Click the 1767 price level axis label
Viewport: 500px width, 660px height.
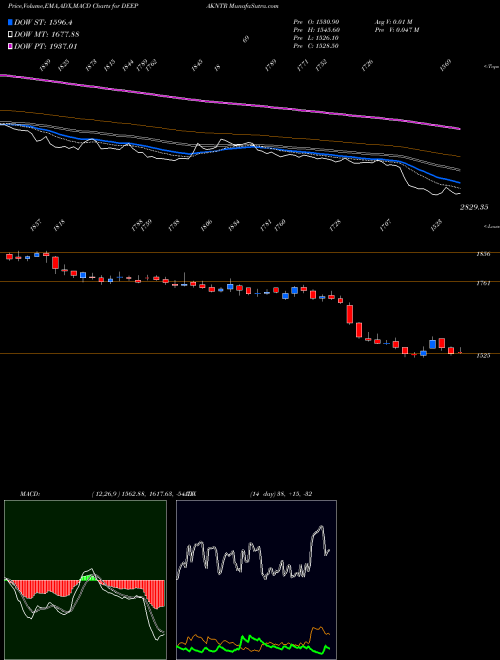(x=483, y=283)
